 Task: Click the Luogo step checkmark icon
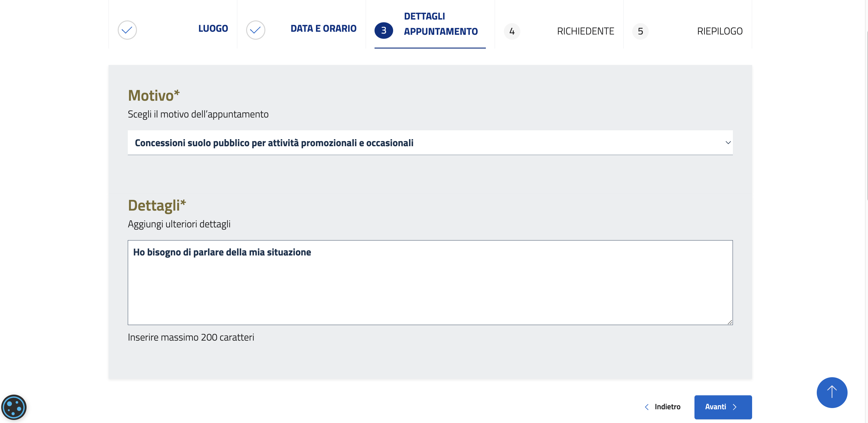(x=127, y=30)
